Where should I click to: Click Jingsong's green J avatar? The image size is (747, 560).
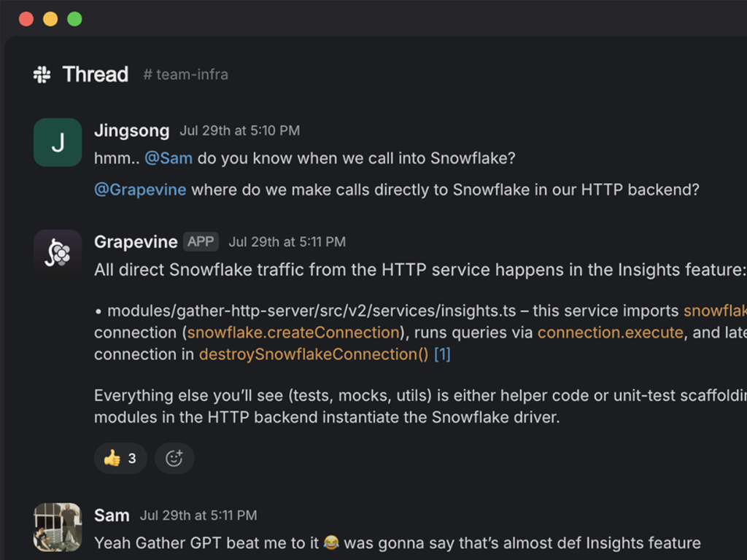[58, 142]
